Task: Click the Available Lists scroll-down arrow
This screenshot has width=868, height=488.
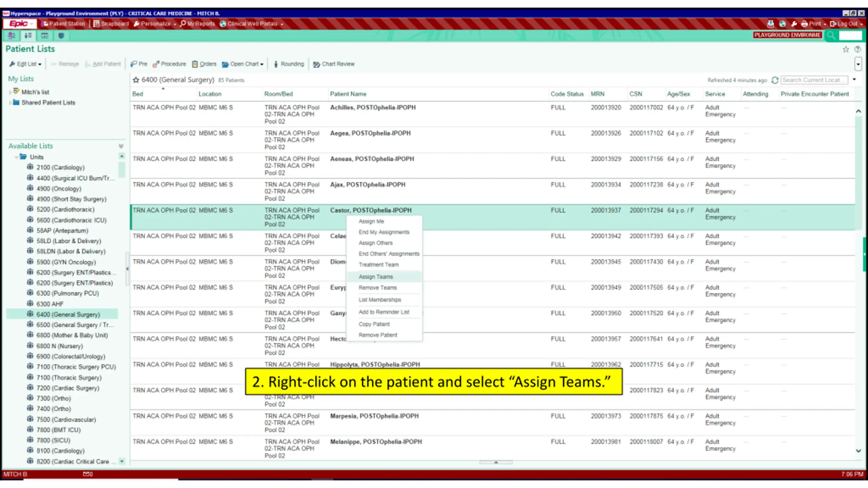Action: point(122,462)
